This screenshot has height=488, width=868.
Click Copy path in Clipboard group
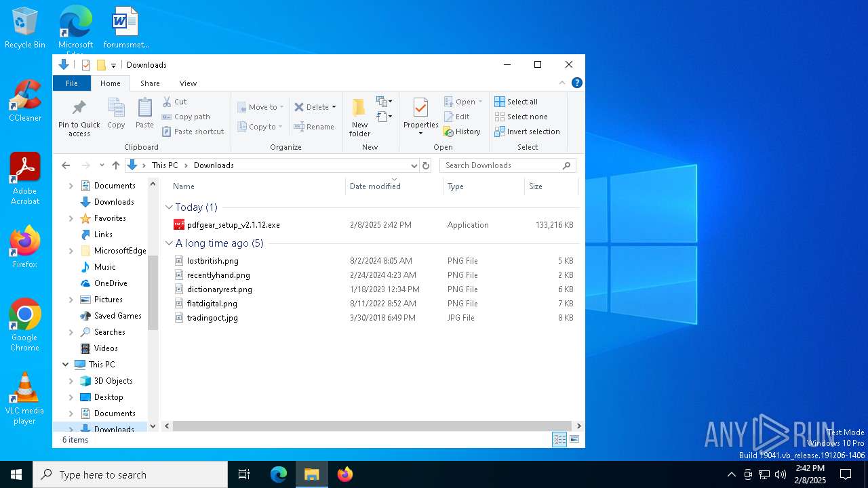click(x=186, y=117)
